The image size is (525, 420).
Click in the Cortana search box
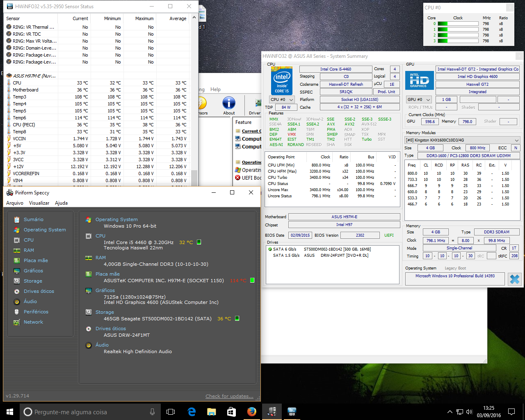point(90,412)
